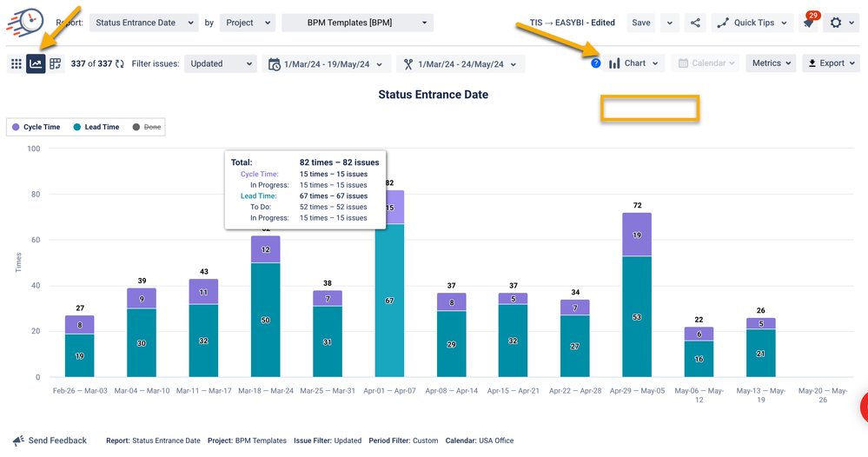Click the Save button
This screenshot has height=457, width=868.
[x=640, y=23]
